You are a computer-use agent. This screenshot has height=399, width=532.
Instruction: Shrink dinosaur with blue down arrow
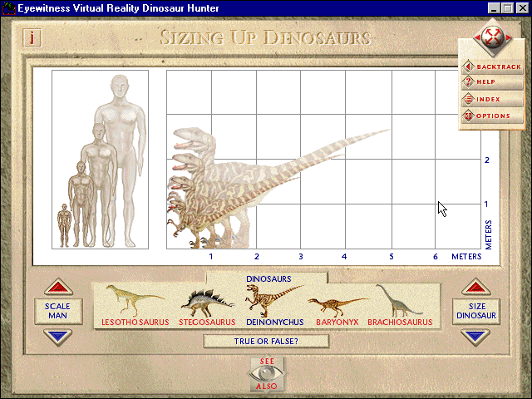click(x=475, y=337)
